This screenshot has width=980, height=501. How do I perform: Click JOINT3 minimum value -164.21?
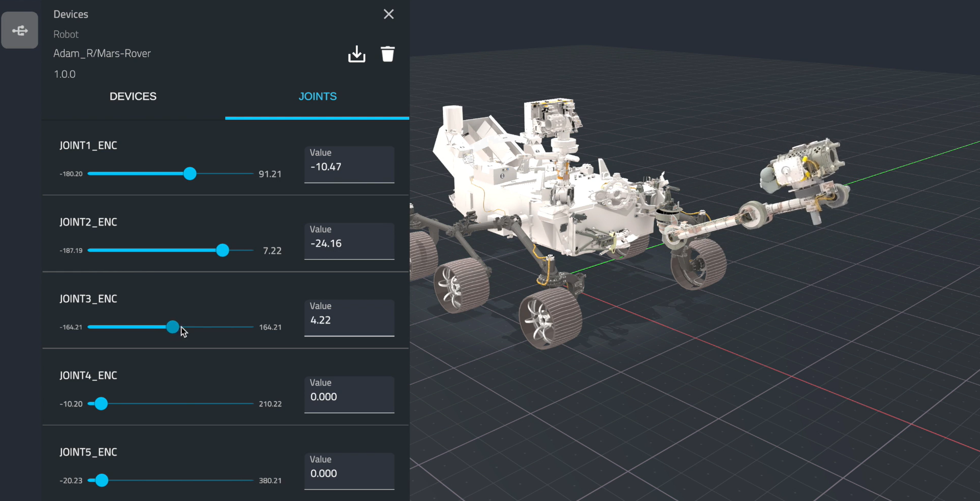click(71, 327)
